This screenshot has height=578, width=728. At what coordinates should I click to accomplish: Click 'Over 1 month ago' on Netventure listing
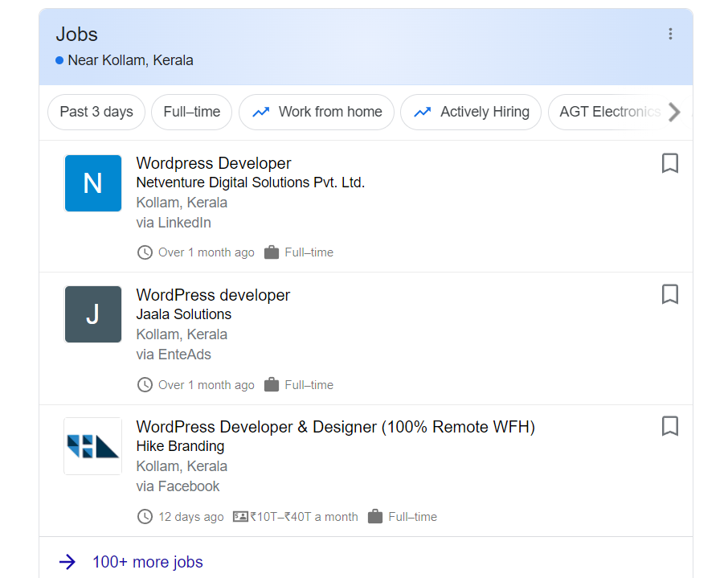click(x=207, y=252)
